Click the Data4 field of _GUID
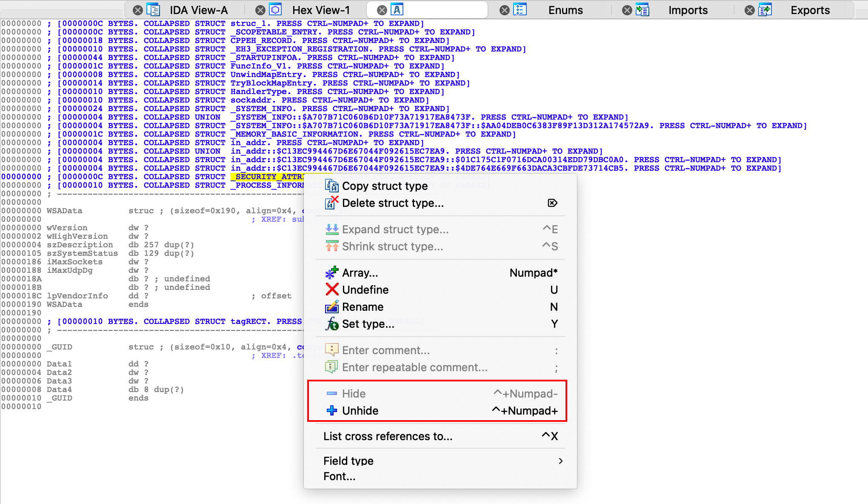 click(x=59, y=389)
